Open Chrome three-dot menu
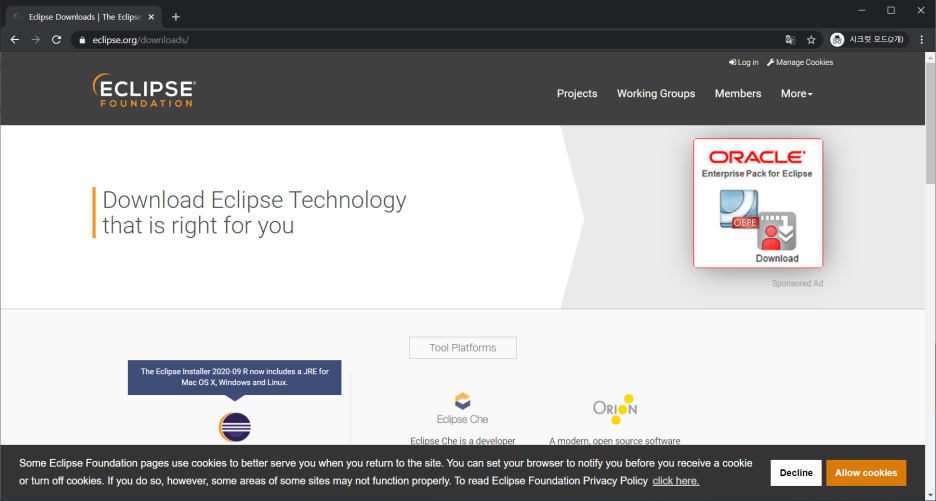 pyautogui.click(x=922, y=40)
